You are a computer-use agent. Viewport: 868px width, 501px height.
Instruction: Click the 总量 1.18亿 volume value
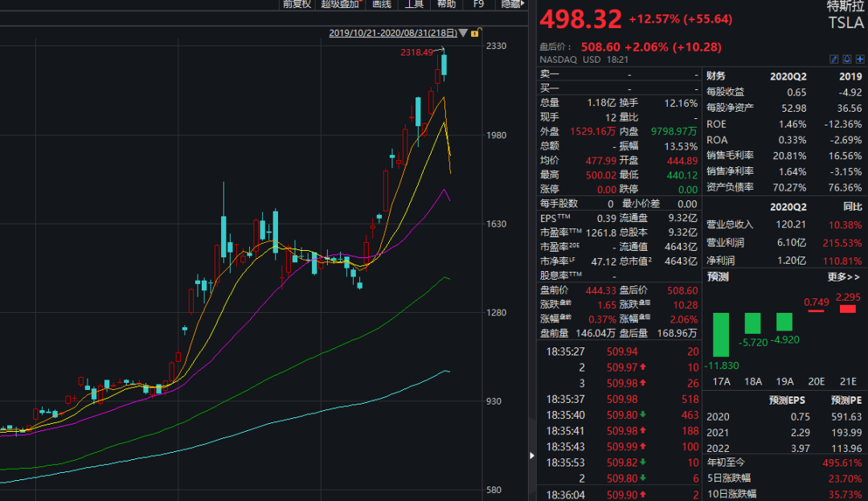pyautogui.click(x=601, y=103)
